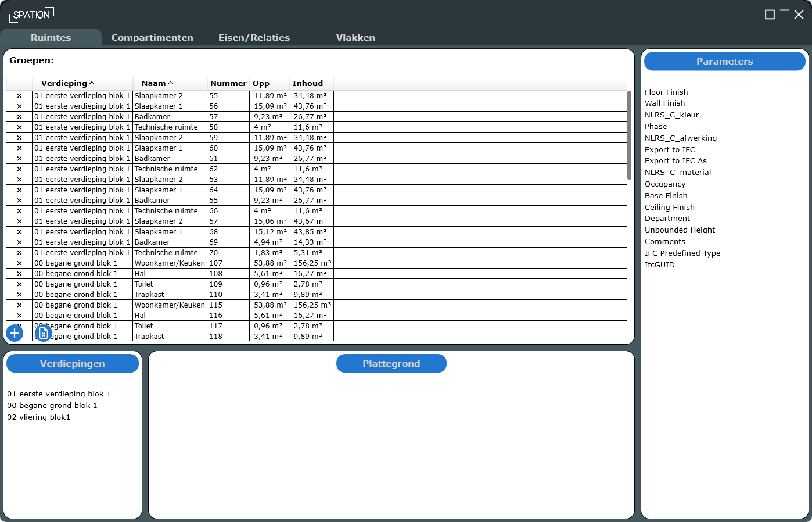The height and width of the screenshot is (522, 812).
Task: Click the X icon for Trapkast 110
Action: coord(19,295)
